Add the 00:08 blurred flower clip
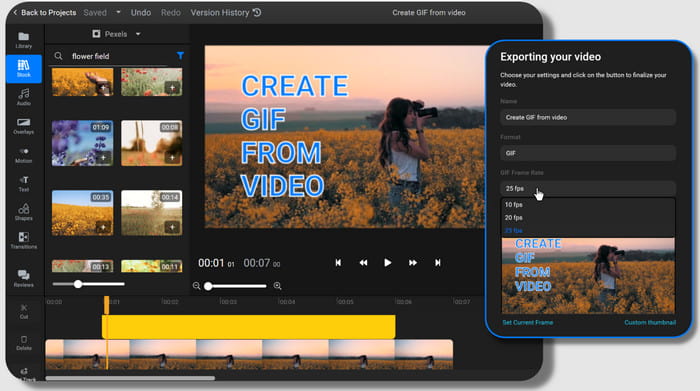This screenshot has height=391, width=700. [172, 157]
